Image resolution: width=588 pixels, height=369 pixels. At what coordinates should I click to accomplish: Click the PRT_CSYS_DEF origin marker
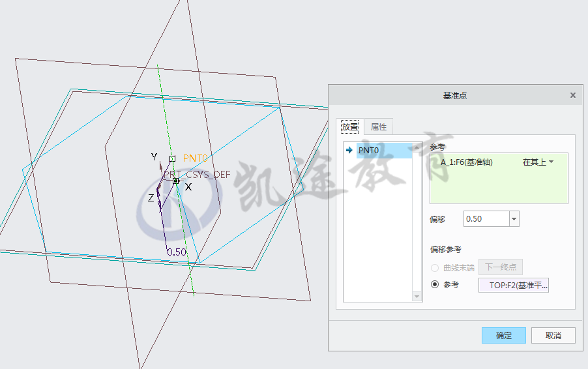(x=175, y=181)
